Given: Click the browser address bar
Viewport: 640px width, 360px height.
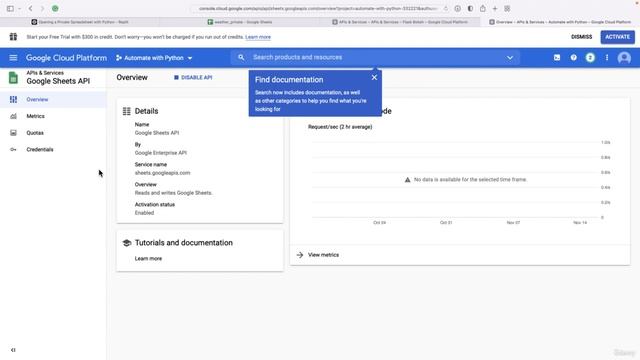Looking at the screenshot, I should [318, 8].
